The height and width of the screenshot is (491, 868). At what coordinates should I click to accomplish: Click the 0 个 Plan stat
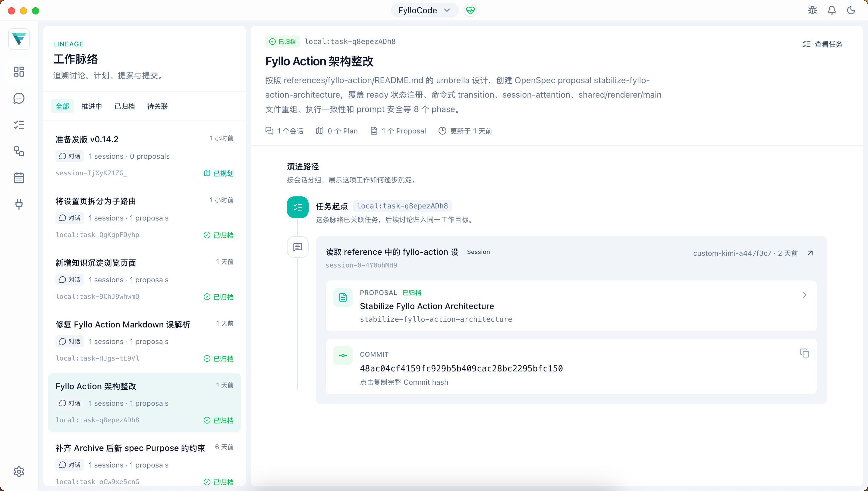click(x=337, y=131)
